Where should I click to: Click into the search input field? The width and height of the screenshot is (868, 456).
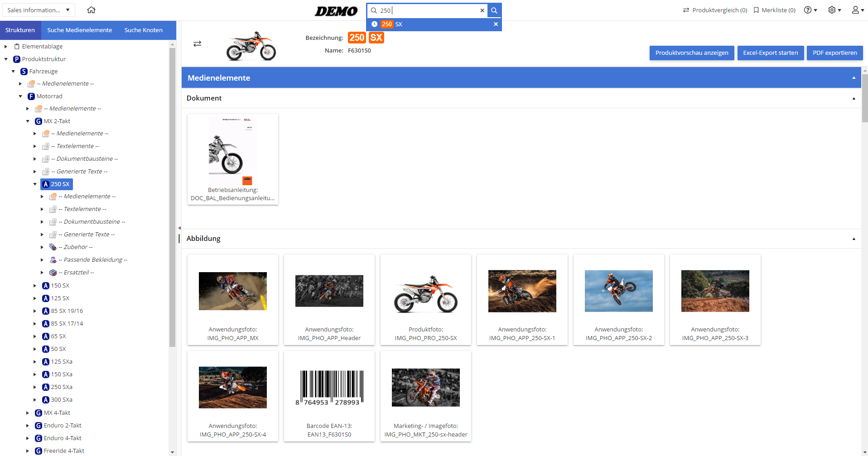[428, 10]
